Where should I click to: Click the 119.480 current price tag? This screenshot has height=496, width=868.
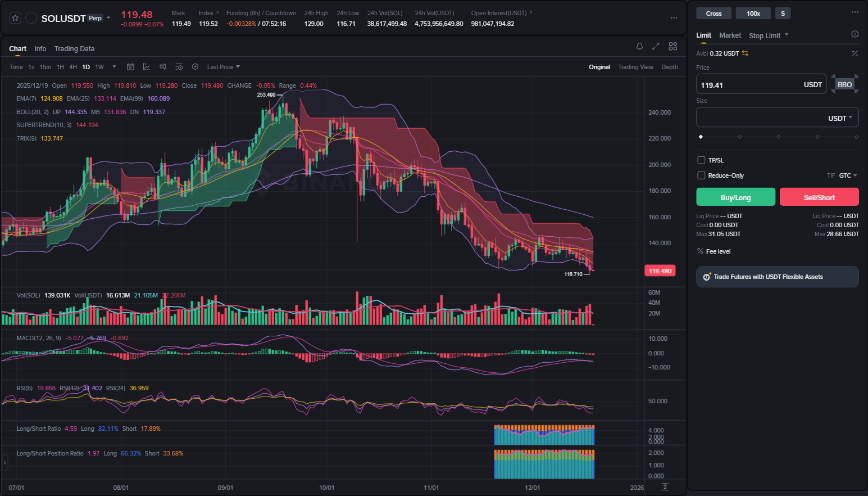tap(660, 271)
